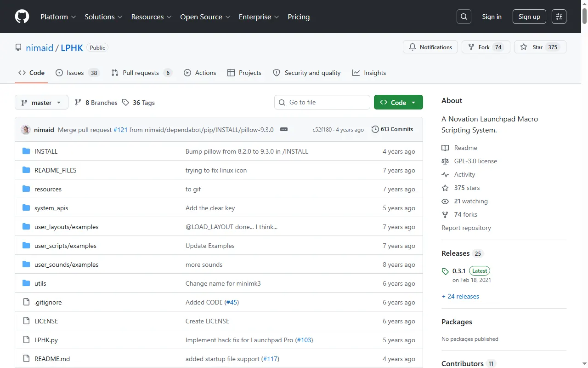Click the README.md file icon
588x368 pixels.
[x=26, y=359]
